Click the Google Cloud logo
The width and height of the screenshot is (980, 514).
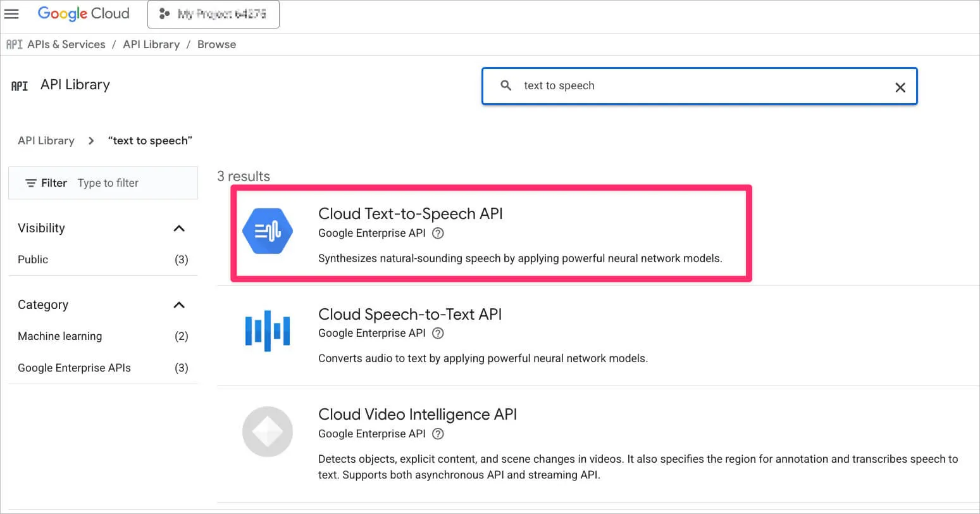tap(83, 13)
